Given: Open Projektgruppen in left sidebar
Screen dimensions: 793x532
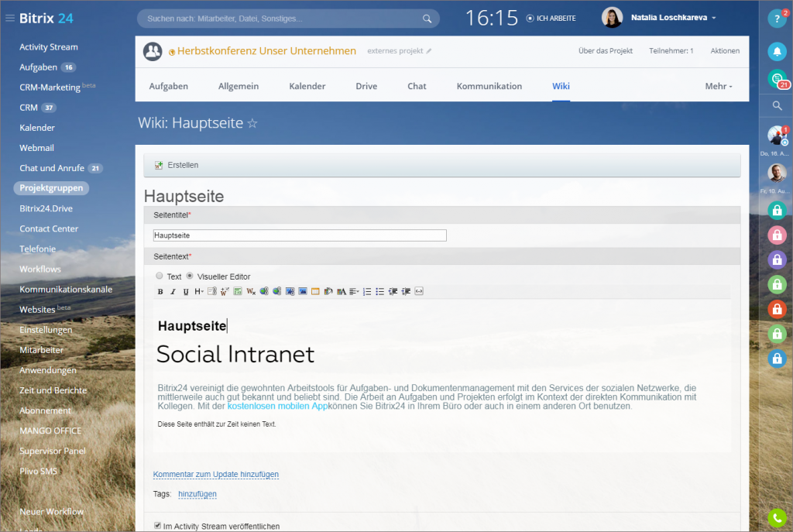Looking at the screenshot, I should click(x=51, y=188).
